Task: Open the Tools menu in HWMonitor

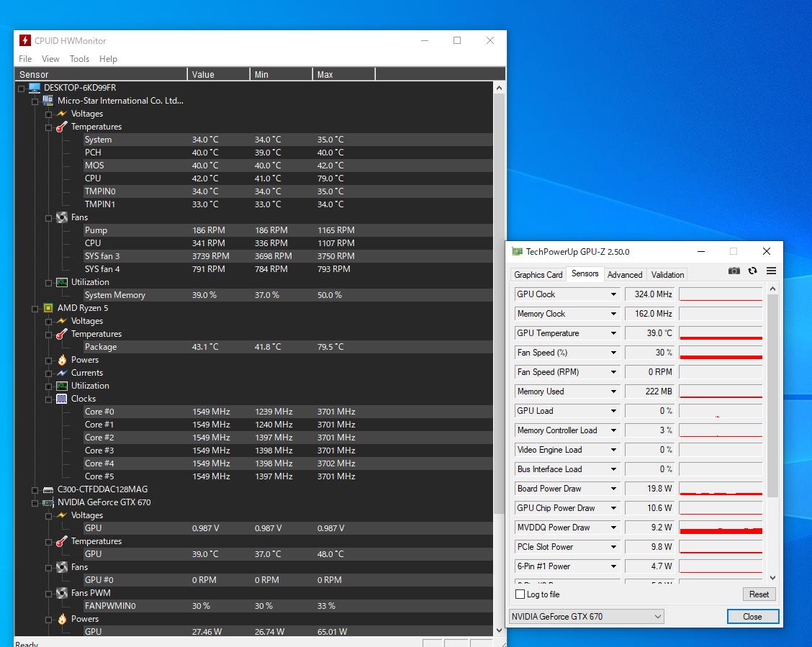Action: point(79,59)
